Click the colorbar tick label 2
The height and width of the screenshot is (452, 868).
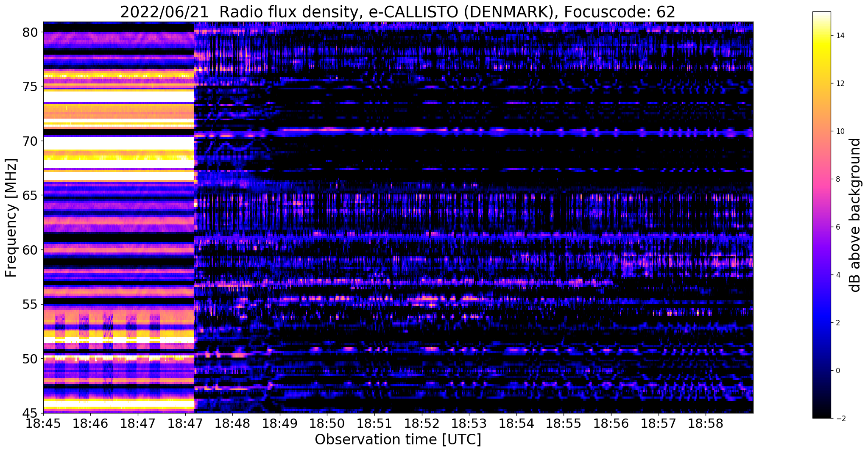837,323
